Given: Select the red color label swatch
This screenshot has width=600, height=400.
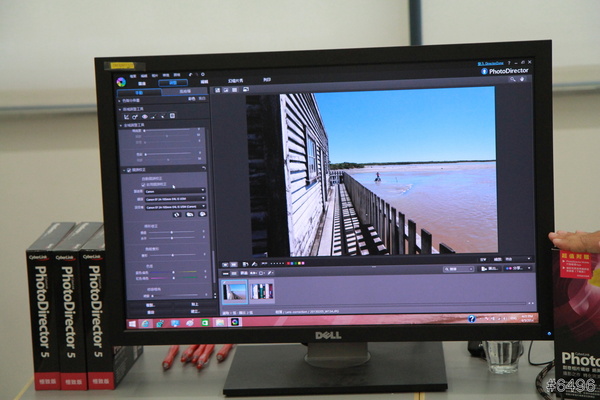Looking at the screenshot, I should tap(288, 263).
